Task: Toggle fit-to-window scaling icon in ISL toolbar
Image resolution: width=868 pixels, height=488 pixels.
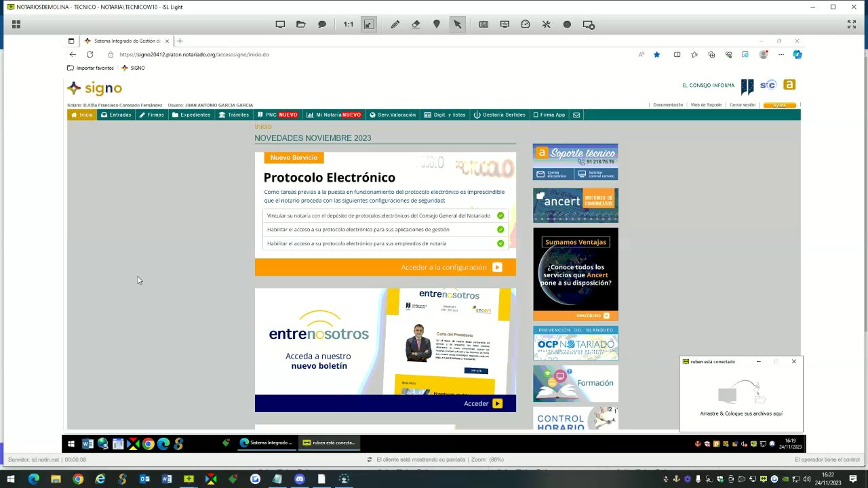Action: point(369,24)
